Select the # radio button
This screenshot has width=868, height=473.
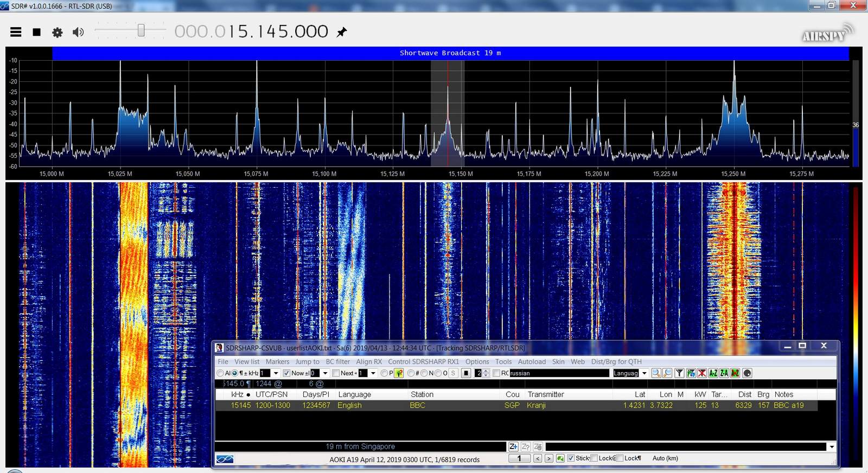click(x=411, y=373)
